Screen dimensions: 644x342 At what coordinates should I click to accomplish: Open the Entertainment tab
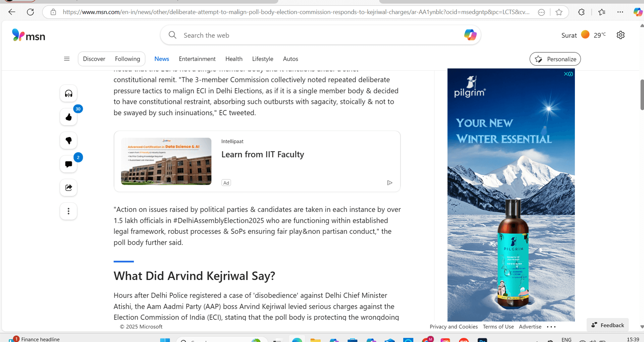[197, 59]
